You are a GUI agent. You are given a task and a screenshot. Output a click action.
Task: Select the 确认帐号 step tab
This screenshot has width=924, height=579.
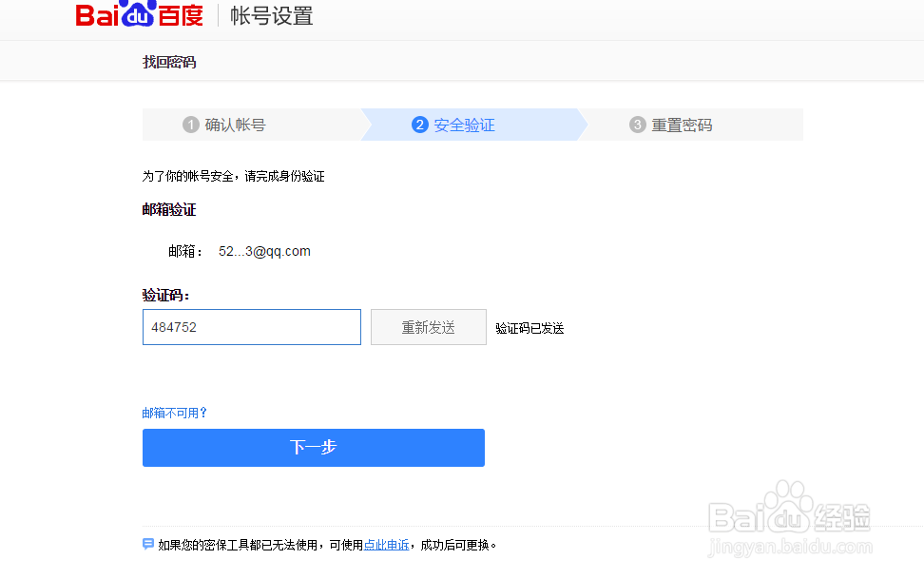[252, 125]
